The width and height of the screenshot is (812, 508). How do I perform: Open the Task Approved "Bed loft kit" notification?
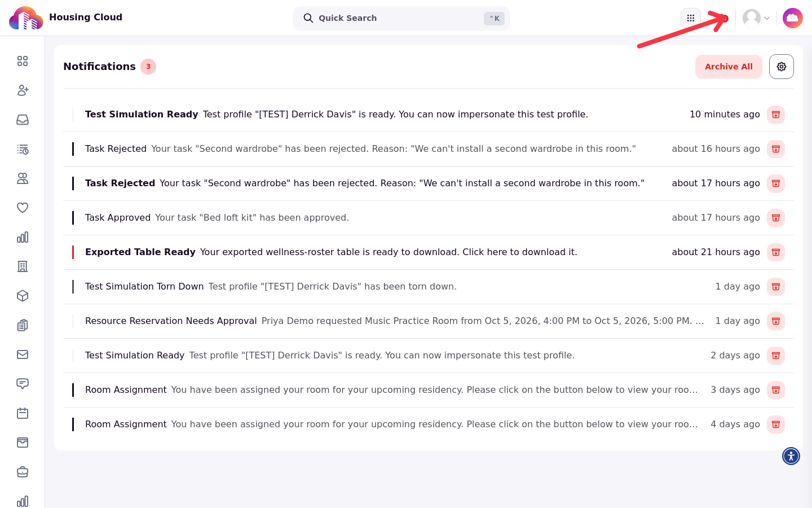429,218
